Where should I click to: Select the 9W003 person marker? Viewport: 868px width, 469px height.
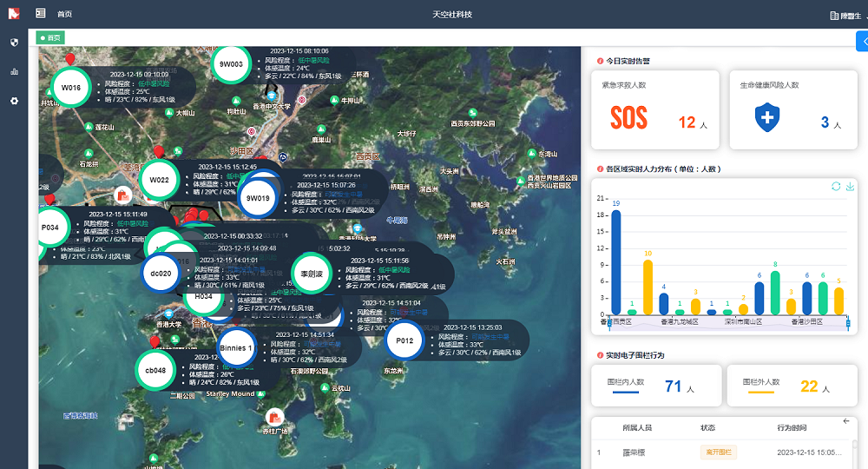[231, 64]
